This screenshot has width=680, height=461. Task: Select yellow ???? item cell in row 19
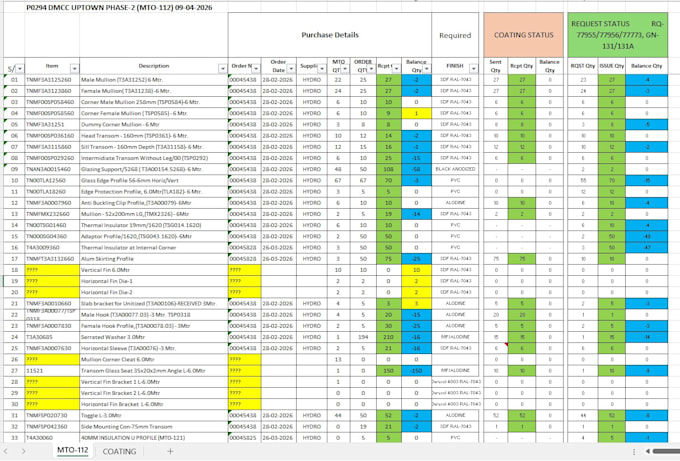click(x=52, y=281)
